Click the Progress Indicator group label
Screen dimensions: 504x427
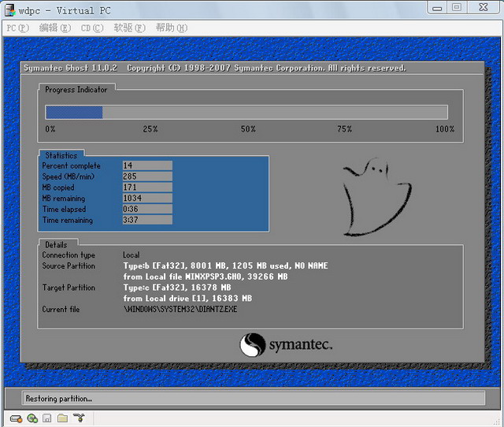[x=76, y=89]
